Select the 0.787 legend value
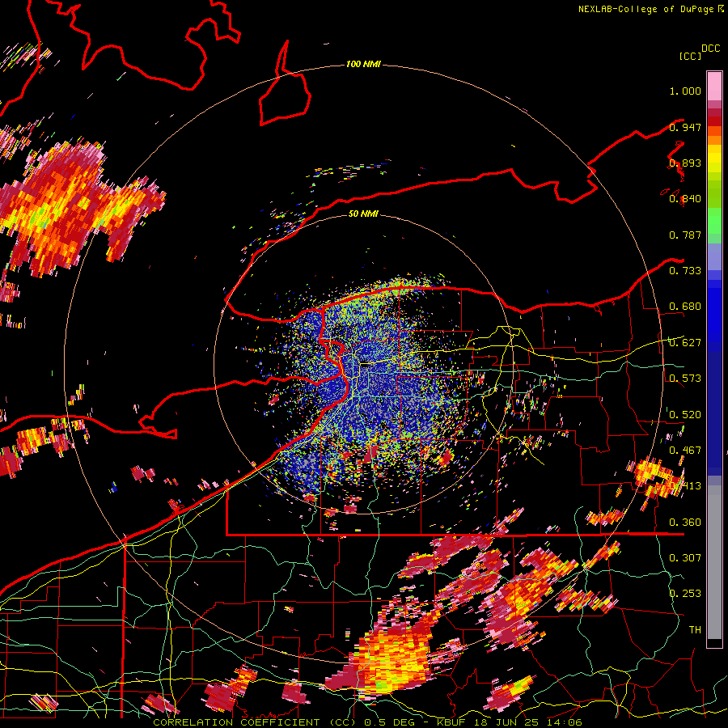 (x=685, y=235)
